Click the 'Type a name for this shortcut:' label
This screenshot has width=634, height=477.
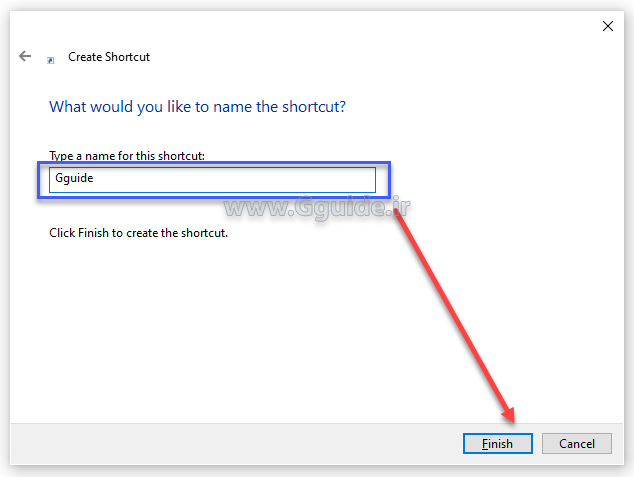[x=127, y=156]
